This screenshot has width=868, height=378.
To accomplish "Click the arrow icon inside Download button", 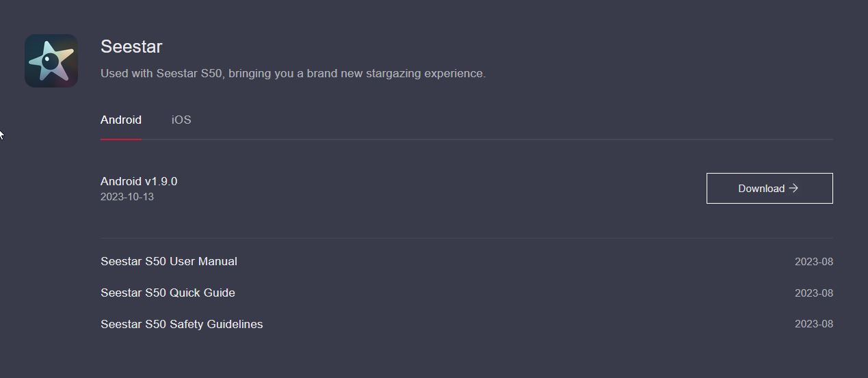I will pos(793,188).
